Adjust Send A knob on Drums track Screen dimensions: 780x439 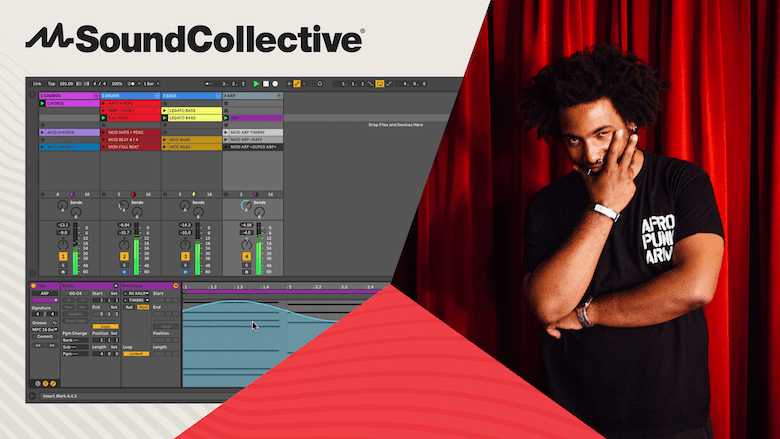click(123, 205)
